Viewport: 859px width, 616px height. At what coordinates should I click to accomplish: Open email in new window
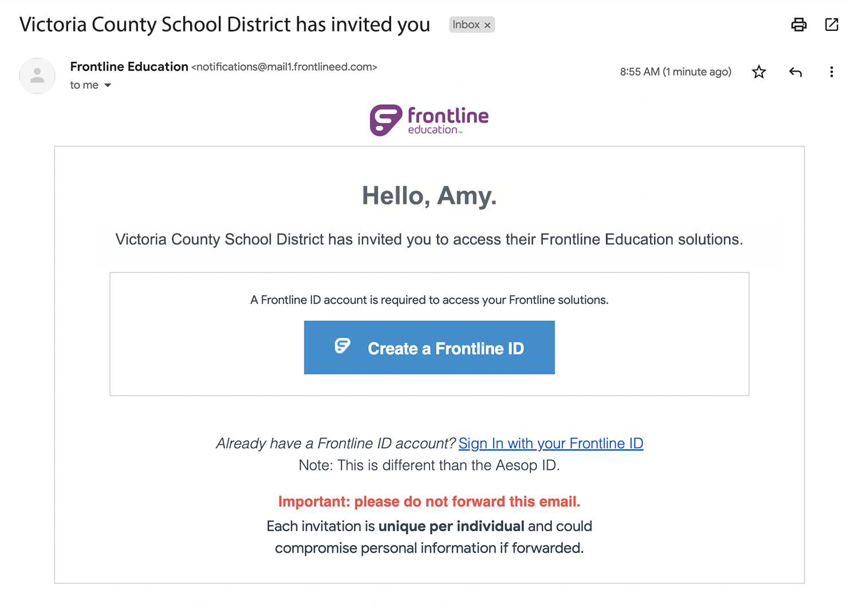[832, 25]
